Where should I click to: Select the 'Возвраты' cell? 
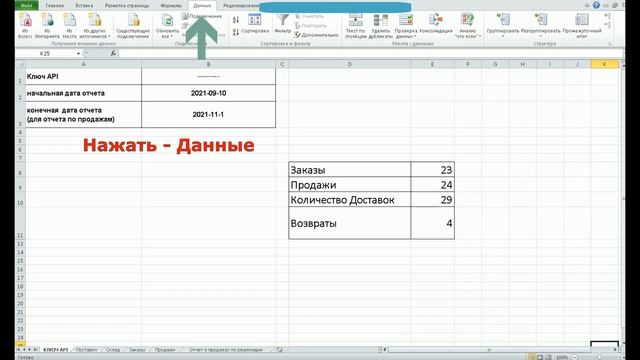point(350,223)
